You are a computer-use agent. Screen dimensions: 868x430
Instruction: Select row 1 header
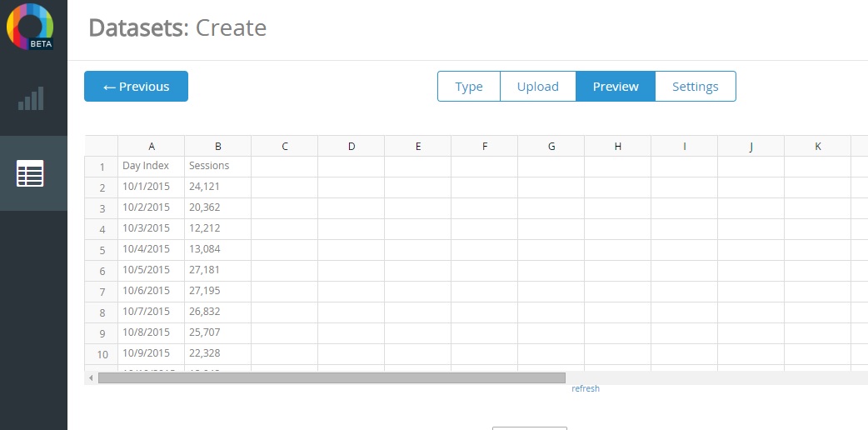pyautogui.click(x=102, y=167)
